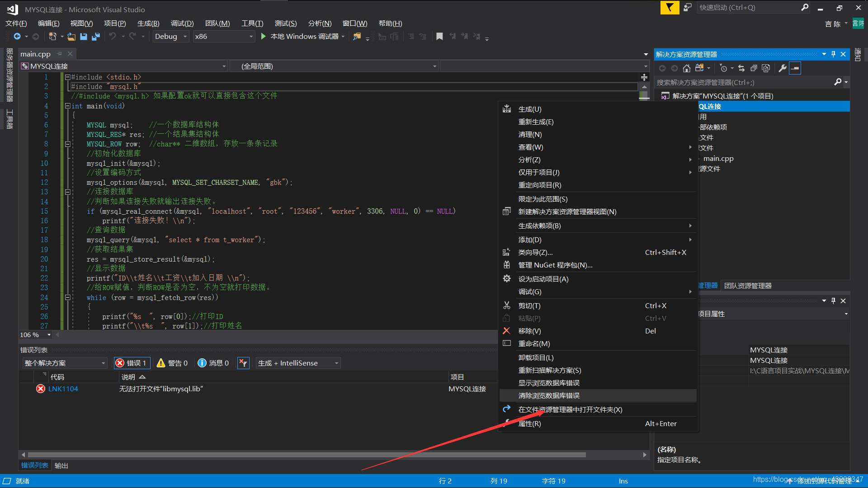Viewport: 868px width, 488px height.
Task: Select 清理(N) in the context menu
Action: click(598, 135)
